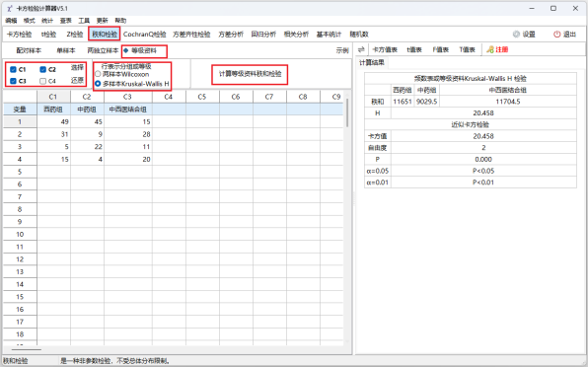Switch to the t检验 tab

click(48, 35)
